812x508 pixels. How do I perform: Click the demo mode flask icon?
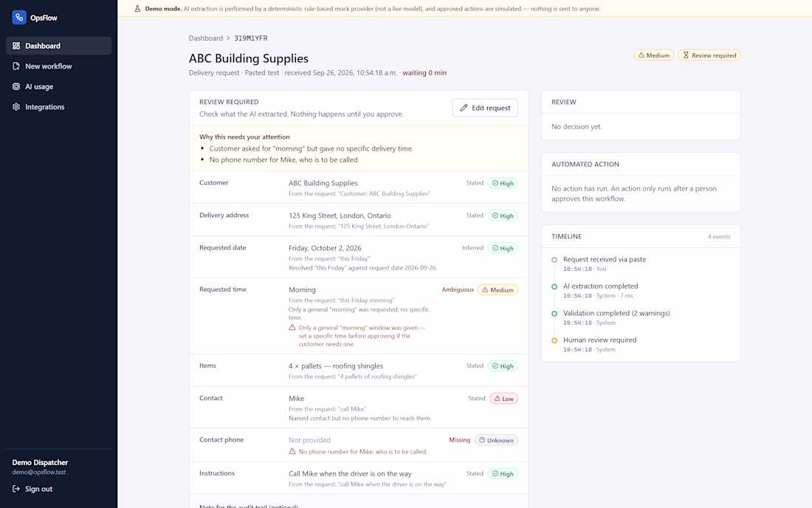pyautogui.click(x=137, y=9)
